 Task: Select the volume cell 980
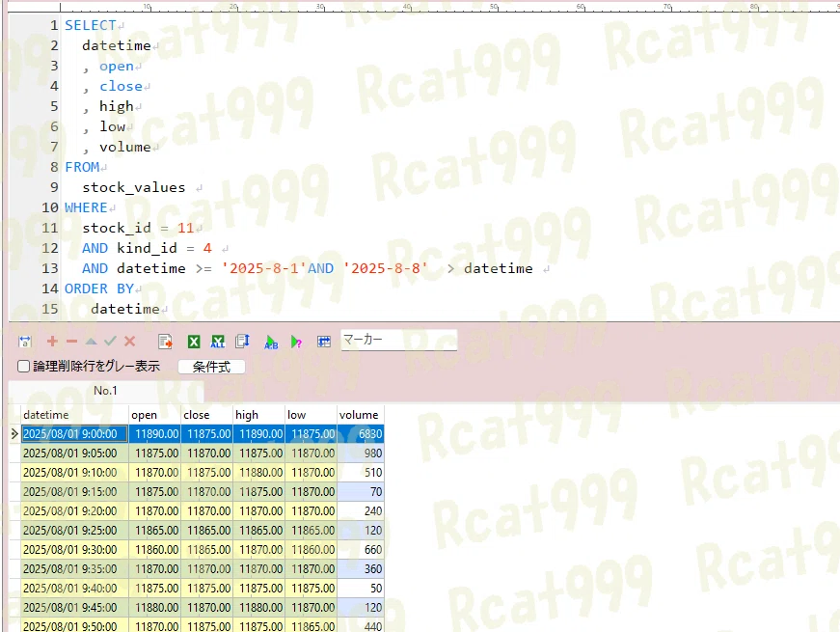click(361, 453)
